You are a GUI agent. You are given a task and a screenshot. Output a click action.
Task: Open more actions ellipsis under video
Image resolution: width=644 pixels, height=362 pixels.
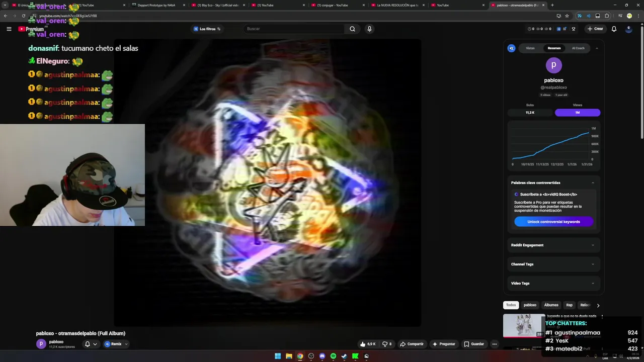[495, 344]
